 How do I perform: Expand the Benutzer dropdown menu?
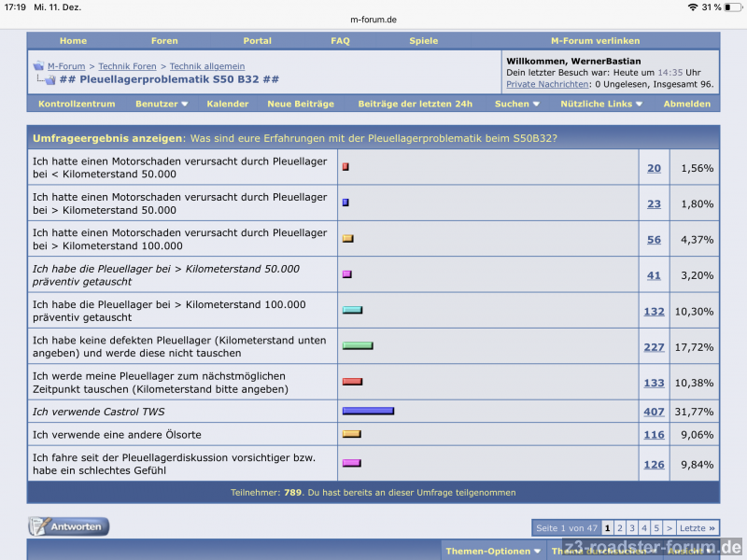162,104
